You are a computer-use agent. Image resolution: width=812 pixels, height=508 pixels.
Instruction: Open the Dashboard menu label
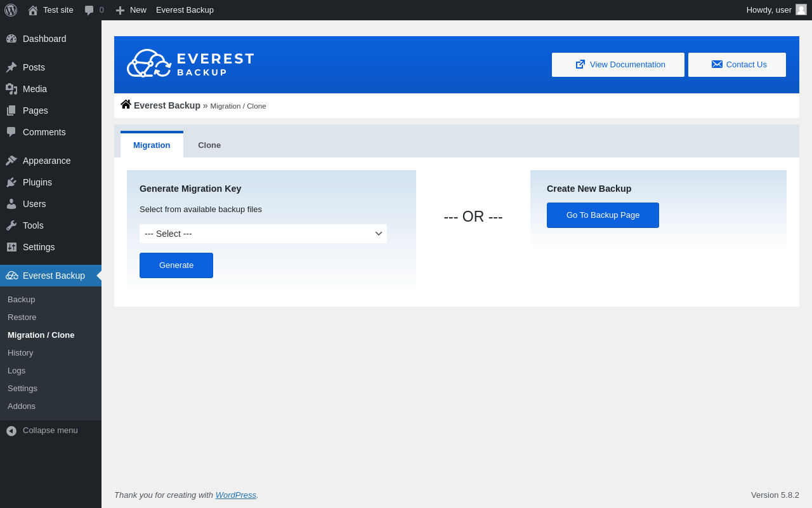click(x=44, y=39)
